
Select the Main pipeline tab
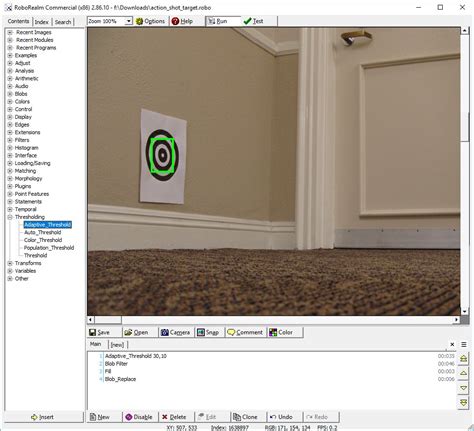pos(96,344)
